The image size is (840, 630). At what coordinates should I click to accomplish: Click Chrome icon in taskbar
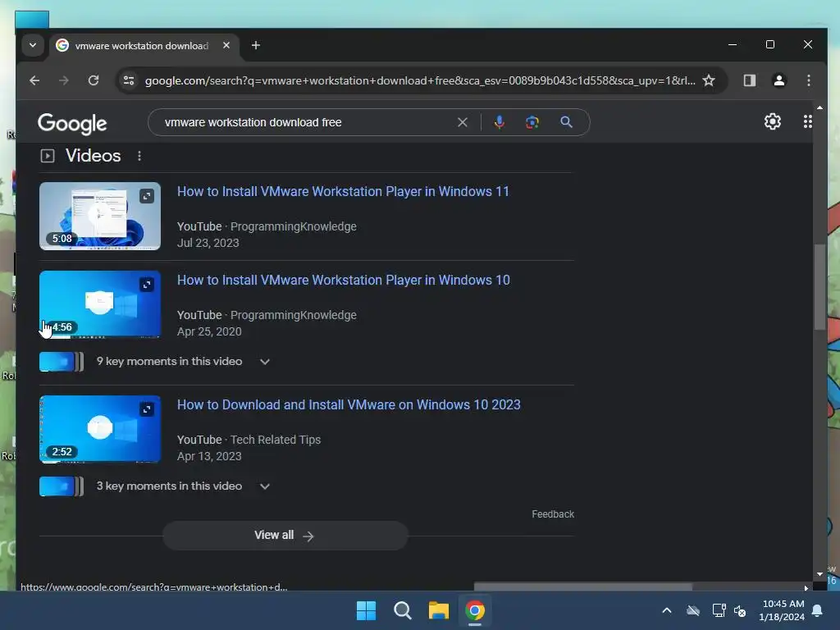[x=475, y=610]
